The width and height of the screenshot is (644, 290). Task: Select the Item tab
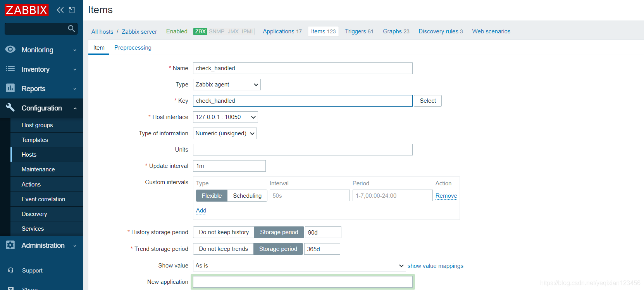(x=99, y=48)
